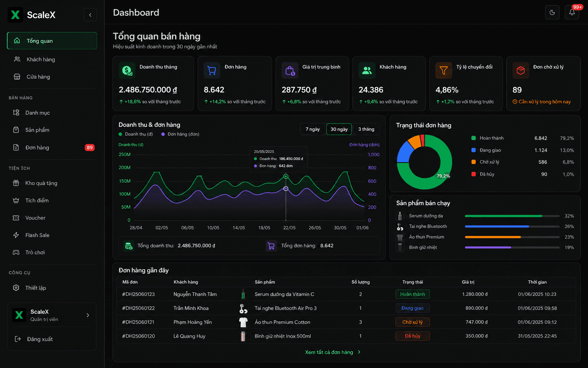Select the 30 ngày chart range
This screenshot has width=588, height=368.
339,129
